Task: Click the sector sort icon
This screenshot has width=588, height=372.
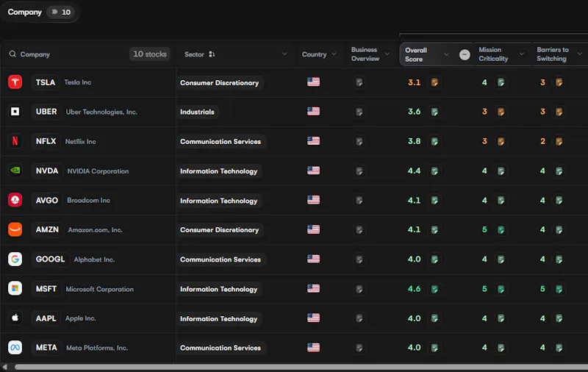Action: pyautogui.click(x=212, y=54)
